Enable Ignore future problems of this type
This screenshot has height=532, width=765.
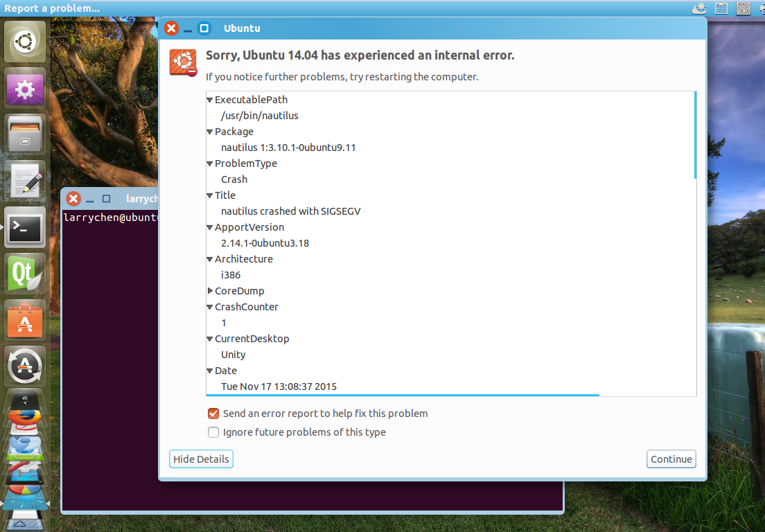click(213, 432)
